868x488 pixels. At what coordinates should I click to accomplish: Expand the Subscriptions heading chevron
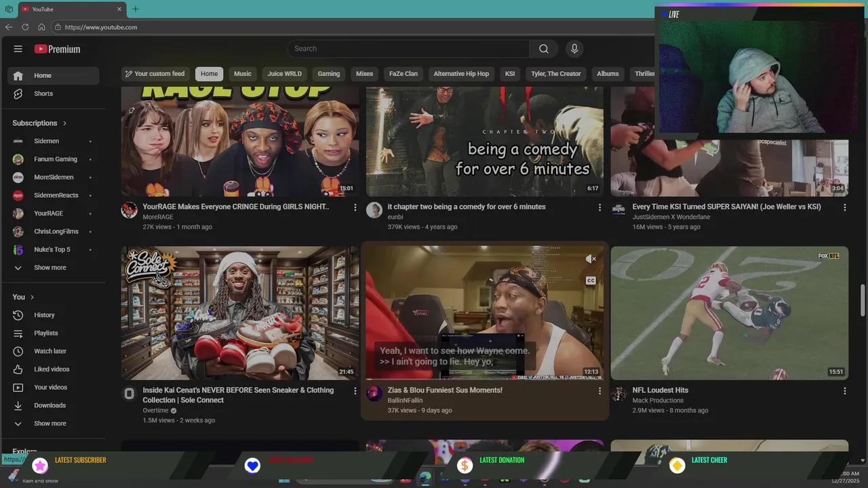pos(64,123)
